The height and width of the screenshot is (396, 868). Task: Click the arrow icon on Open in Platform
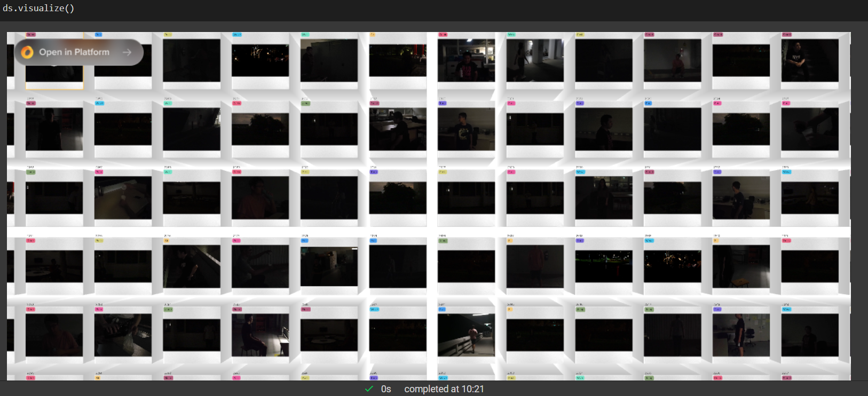click(x=127, y=52)
